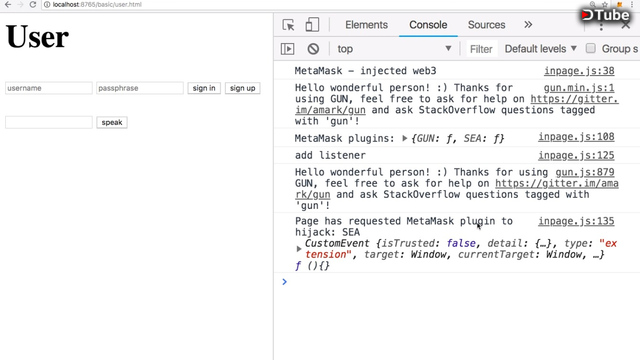Image resolution: width=640 pixels, height=360 pixels.
Task: Clear console with the ban icon
Action: [x=313, y=49]
